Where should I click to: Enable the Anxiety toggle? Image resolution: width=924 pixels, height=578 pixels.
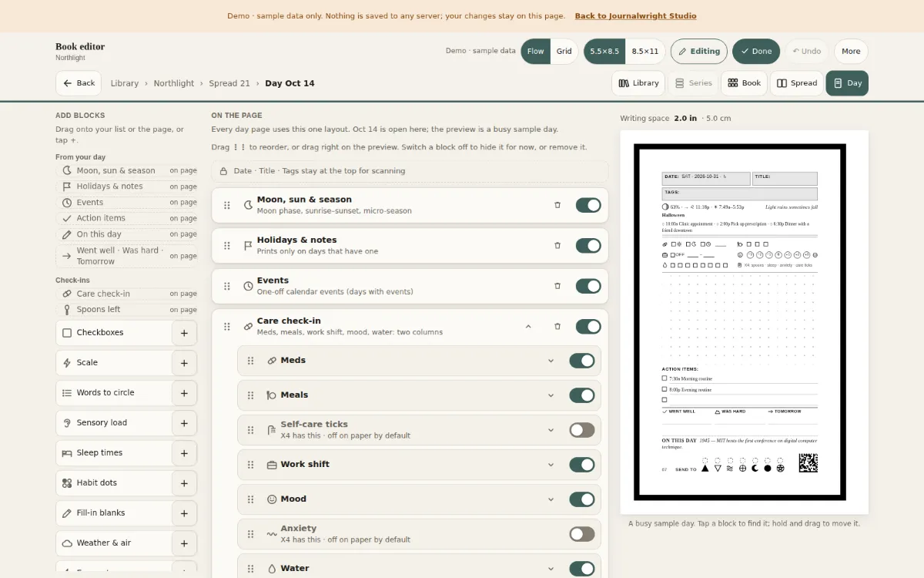[582, 534]
